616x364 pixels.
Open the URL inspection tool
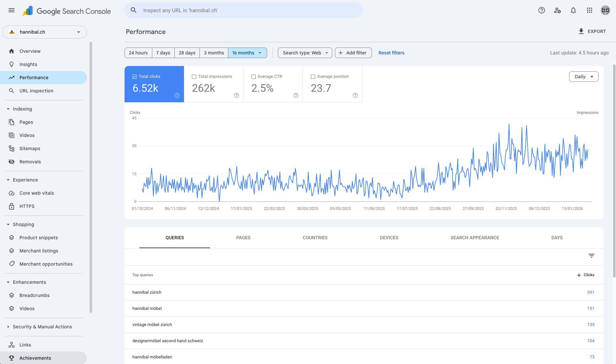point(36,90)
